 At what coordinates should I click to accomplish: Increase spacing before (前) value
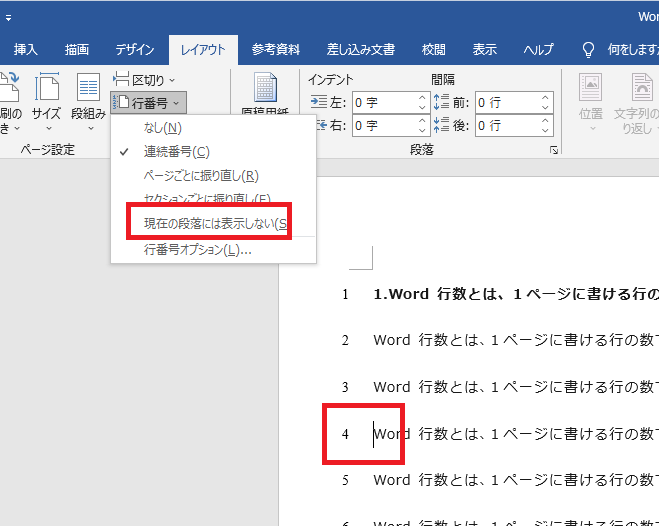[545, 97]
